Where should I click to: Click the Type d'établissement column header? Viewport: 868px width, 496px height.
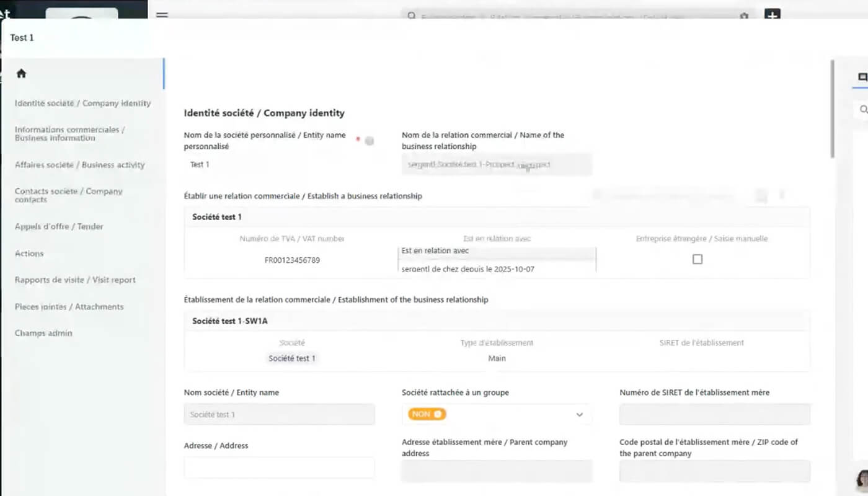pos(497,343)
